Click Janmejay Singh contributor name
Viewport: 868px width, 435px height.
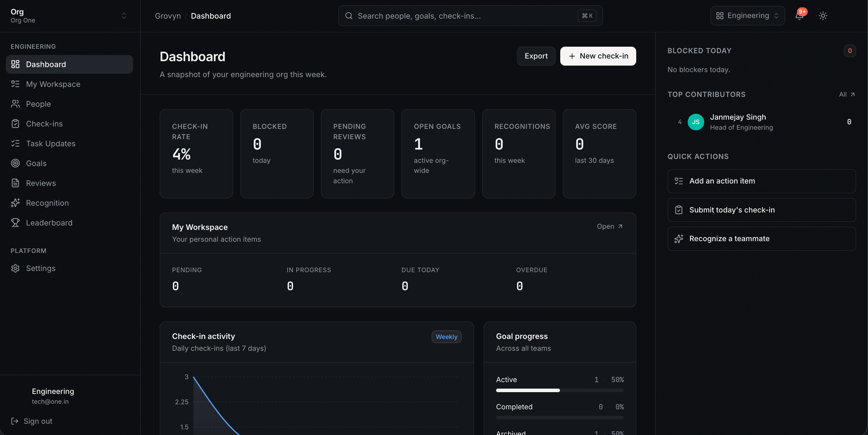(x=738, y=117)
